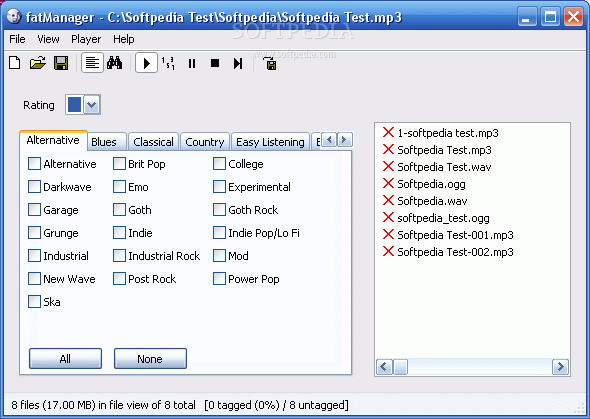Enable the Indie checkbox
Viewport: 590px width, 419px height.
tap(119, 233)
